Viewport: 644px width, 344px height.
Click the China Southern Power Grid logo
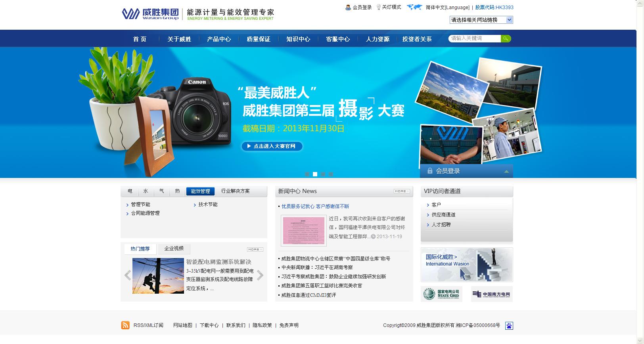pyautogui.click(x=492, y=294)
